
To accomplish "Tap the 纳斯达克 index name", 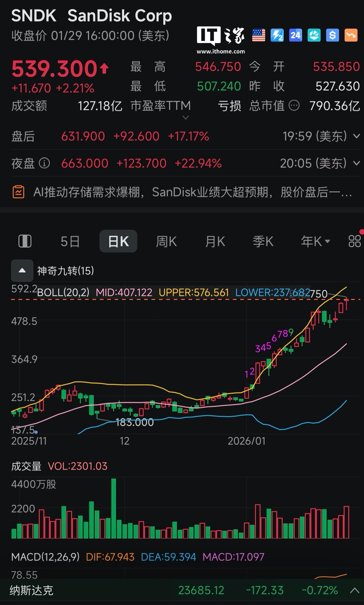I will click(31, 590).
